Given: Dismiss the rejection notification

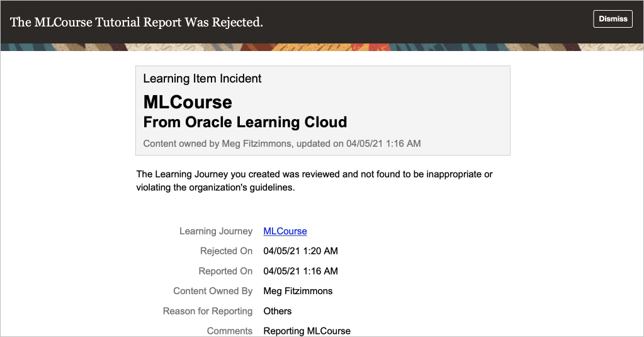Looking at the screenshot, I should [613, 19].
